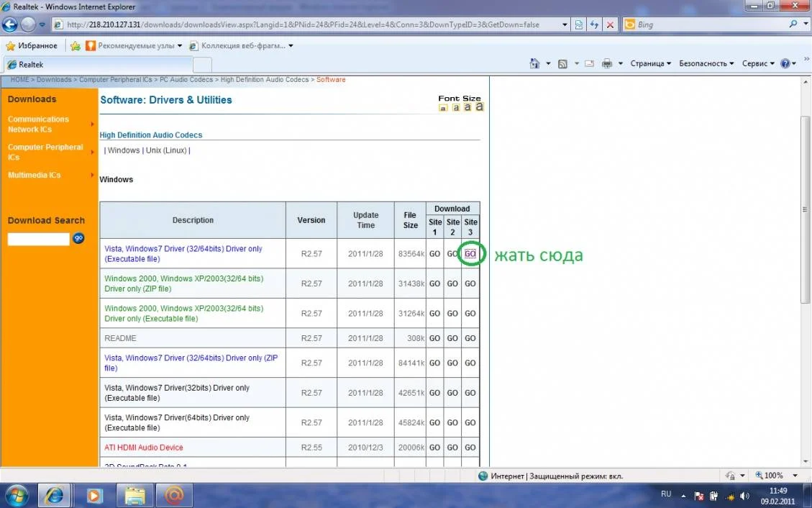812x508 pixels.
Task: Select the largest Font Size icon
Action: pyautogui.click(x=480, y=107)
